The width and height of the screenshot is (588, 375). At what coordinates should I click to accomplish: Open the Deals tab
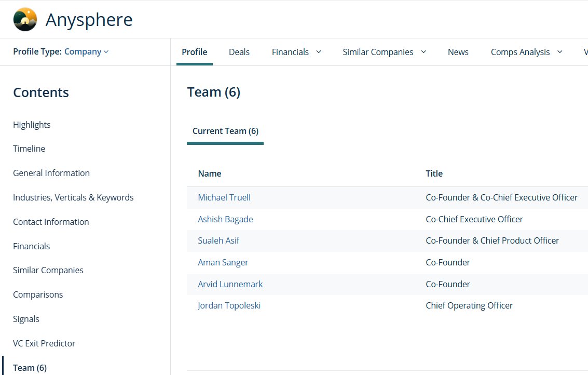pyautogui.click(x=239, y=52)
